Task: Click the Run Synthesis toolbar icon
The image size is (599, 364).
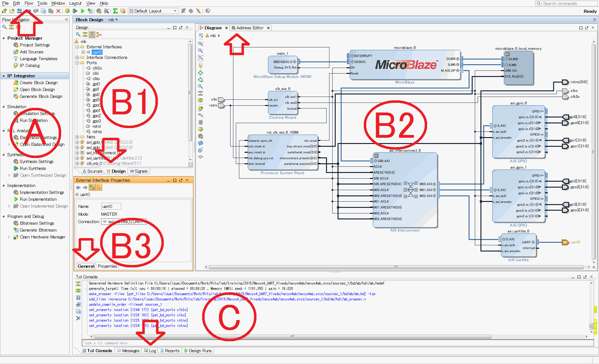Action: 75,11
